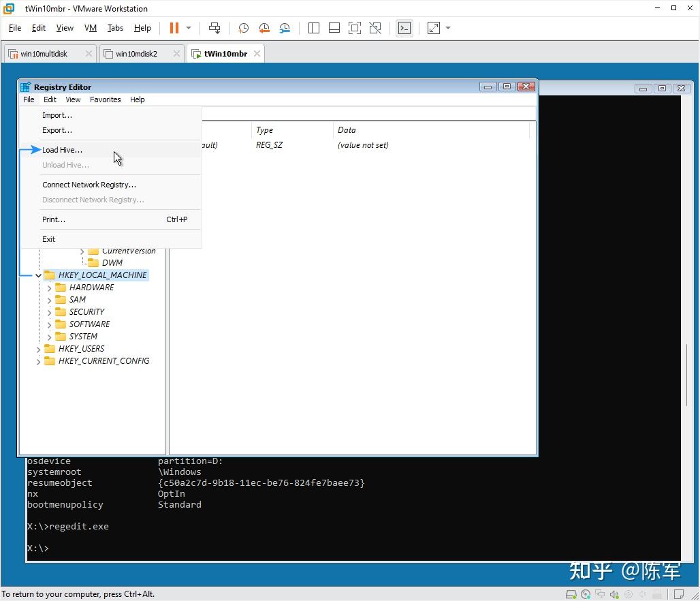Image resolution: width=700 pixels, height=601 pixels.
Task: Suspend the virtual machine
Action: [174, 28]
